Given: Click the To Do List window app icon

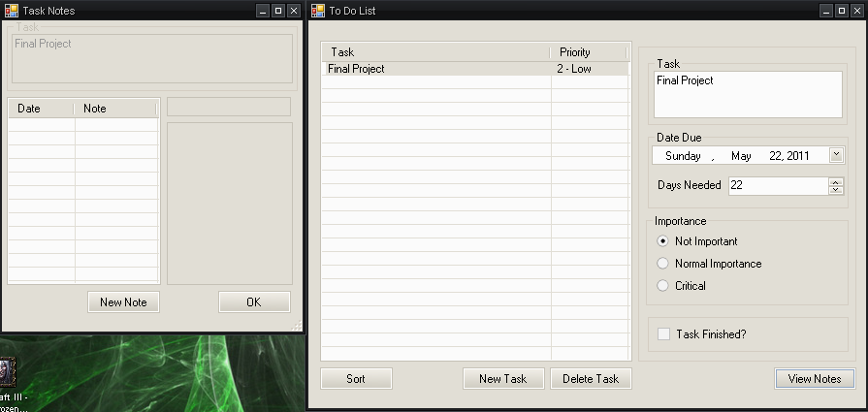Looking at the screenshot, I should click(318, 11).
